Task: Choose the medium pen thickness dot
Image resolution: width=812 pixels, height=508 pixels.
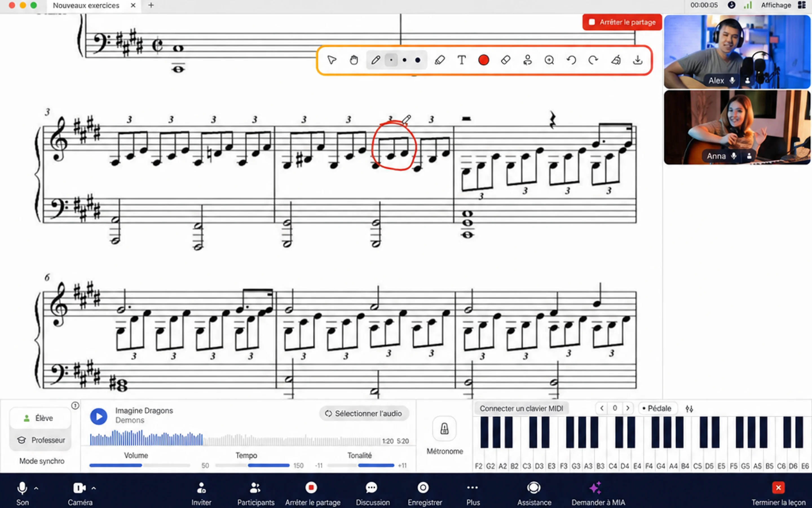Action: pos(405,60)
